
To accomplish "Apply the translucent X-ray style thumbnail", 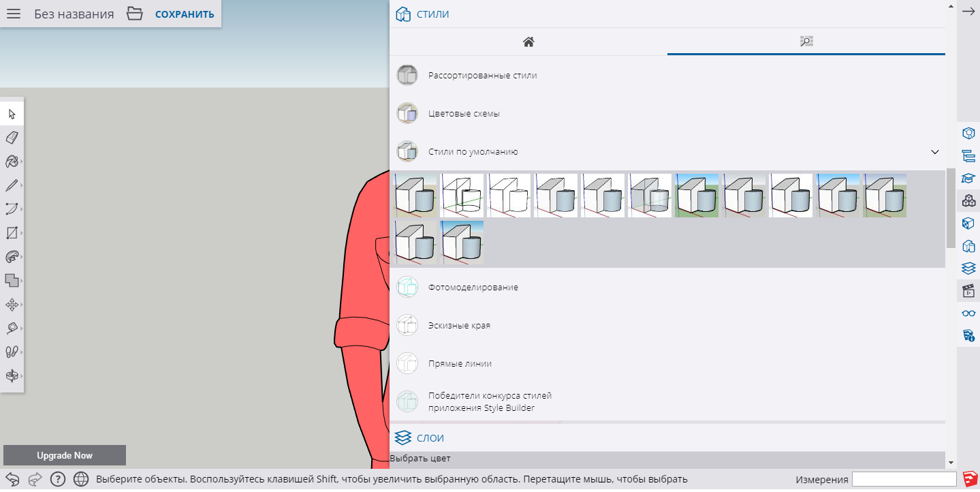I will click(x=650, y=196).
